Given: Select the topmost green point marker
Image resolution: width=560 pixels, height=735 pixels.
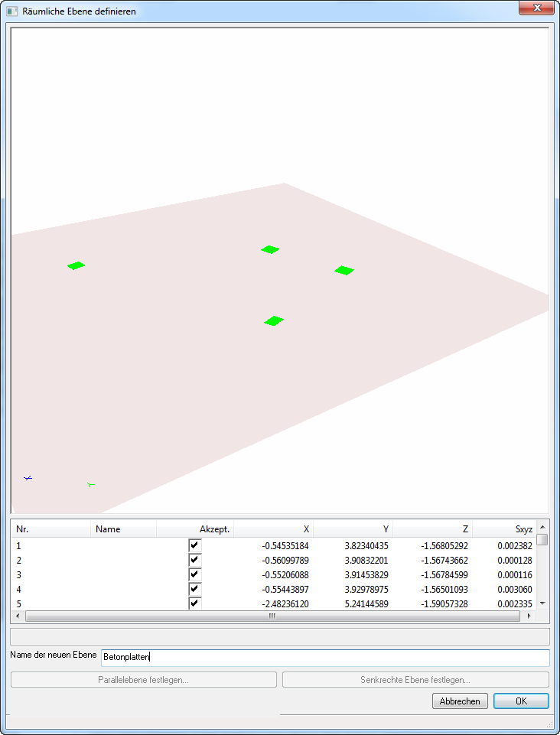Looking at the screenshot, I should pyautogui.click(x=269, y=249).
